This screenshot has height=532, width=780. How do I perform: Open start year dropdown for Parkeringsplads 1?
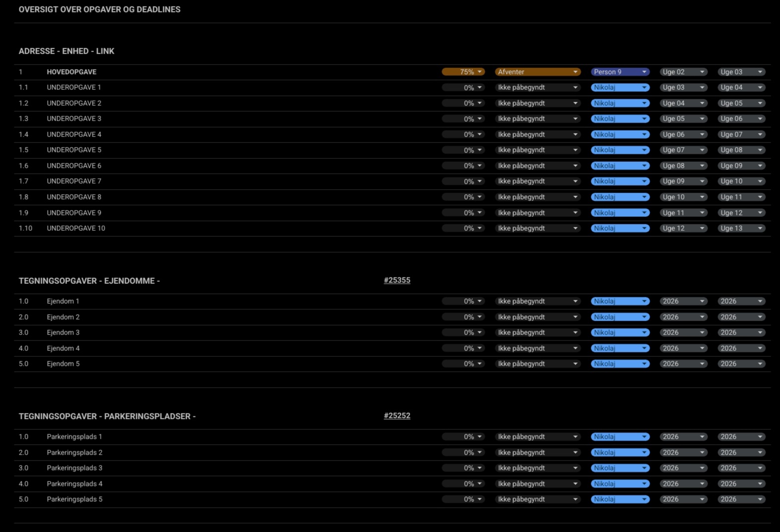click(683, 437)
